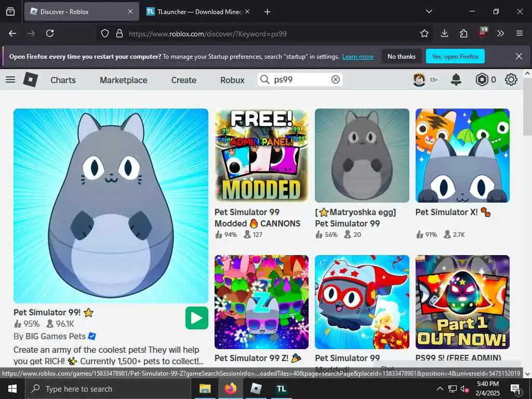Open the Robux page
Viewport: 532px width, 399px height.
tap(232, 80)
